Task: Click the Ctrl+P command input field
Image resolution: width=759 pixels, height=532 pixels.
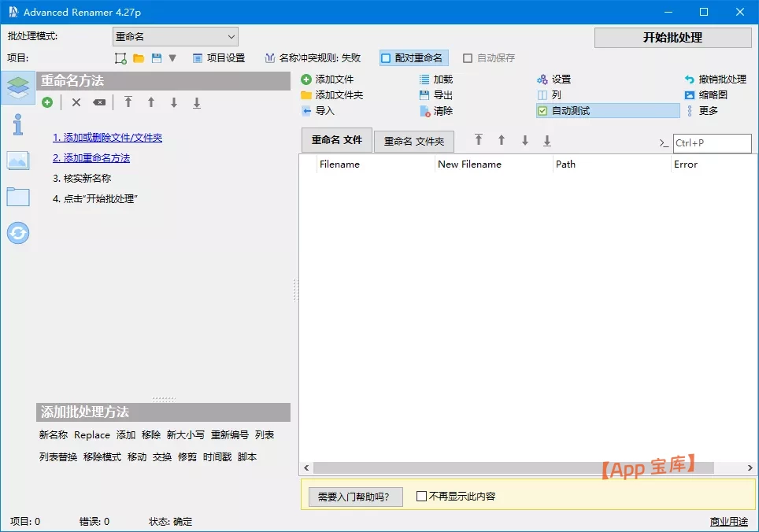Action: 712,143
